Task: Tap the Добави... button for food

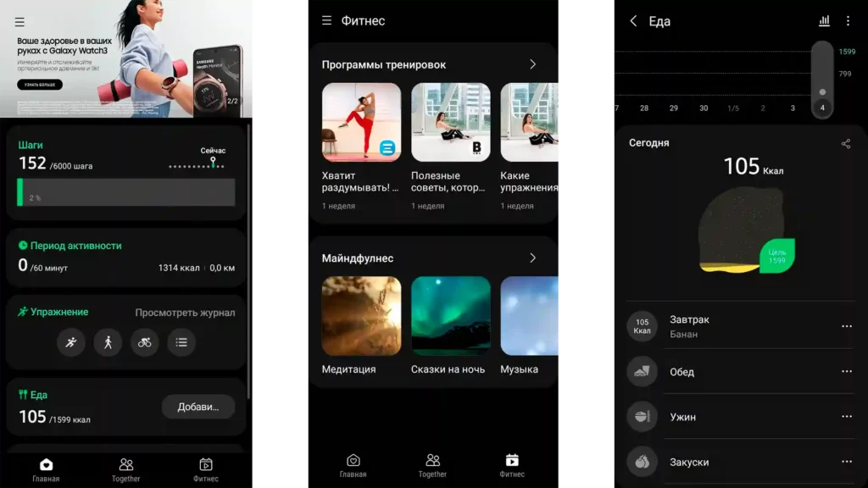Action: pos(198,408)
